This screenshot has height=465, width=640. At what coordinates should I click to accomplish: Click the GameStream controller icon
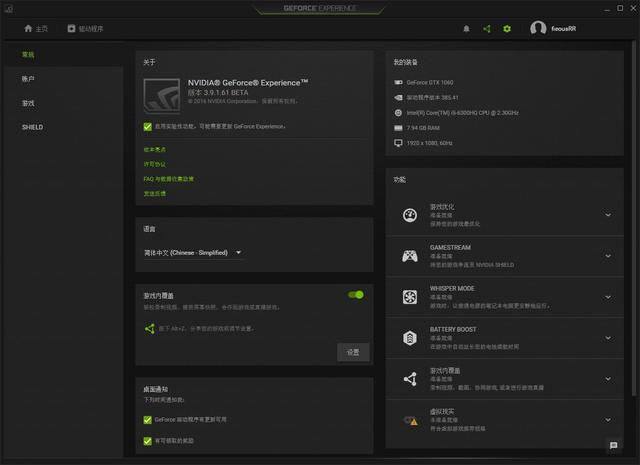click(409, 256)
